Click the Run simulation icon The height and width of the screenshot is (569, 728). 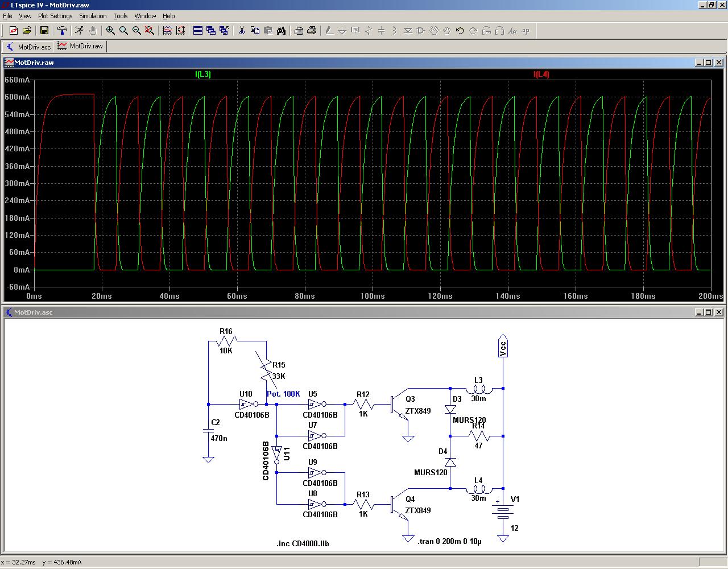(79, 31)
